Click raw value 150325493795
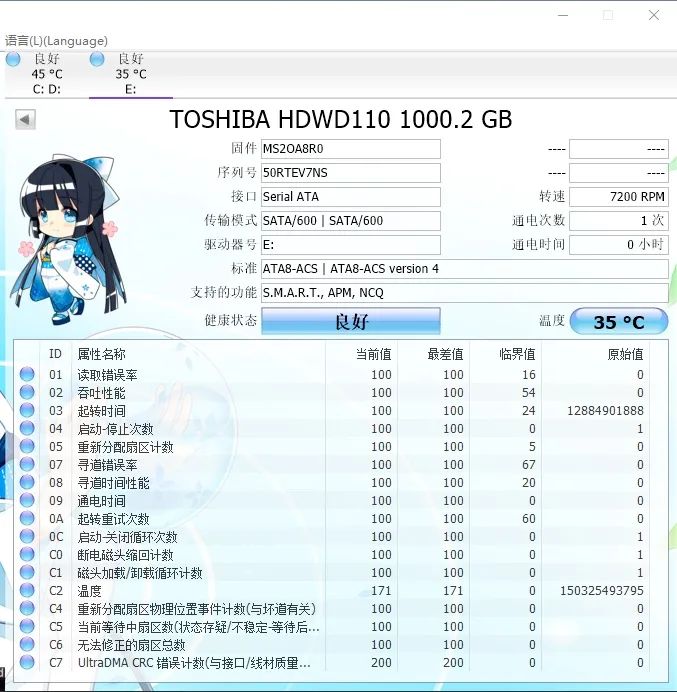Viewport: 677px width, 692px height. [602, 590]
